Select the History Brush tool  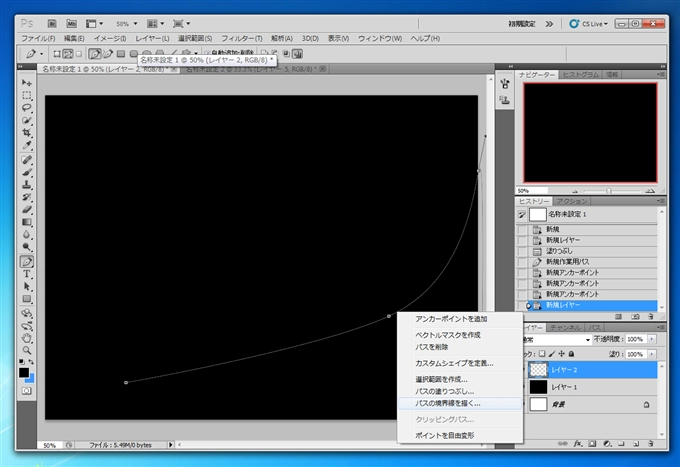(x=26, y=197)
